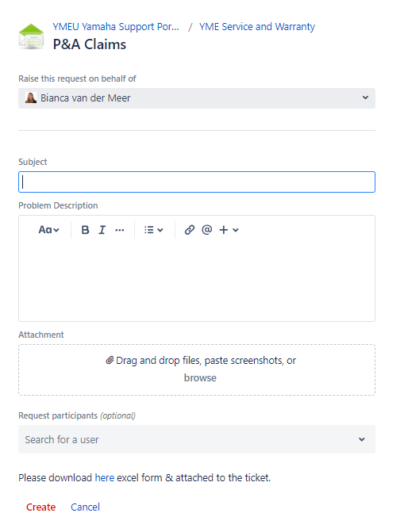
Task: Download excel form via here link
Action: click(x=104, y=478)
